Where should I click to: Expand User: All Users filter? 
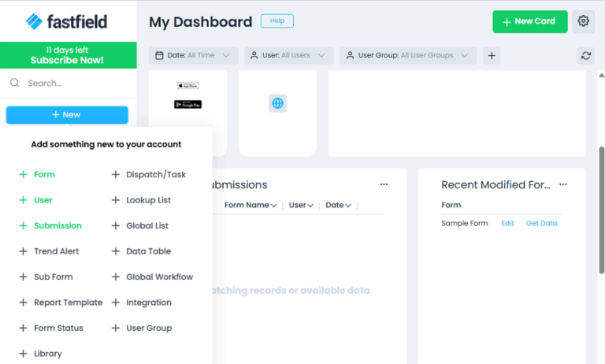tap(288, 55)
